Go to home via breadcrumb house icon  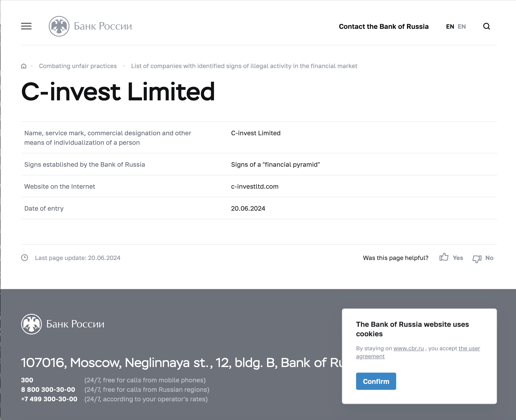coord(24,66)
